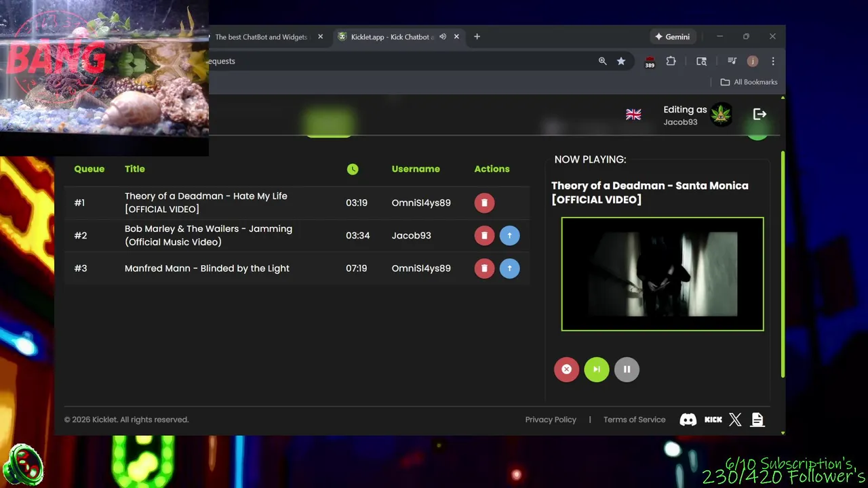Open the Chrome extensions puzzle icon
Viewport: 868px width, 488px height.
pyautogui.click(x=671, y=61)
